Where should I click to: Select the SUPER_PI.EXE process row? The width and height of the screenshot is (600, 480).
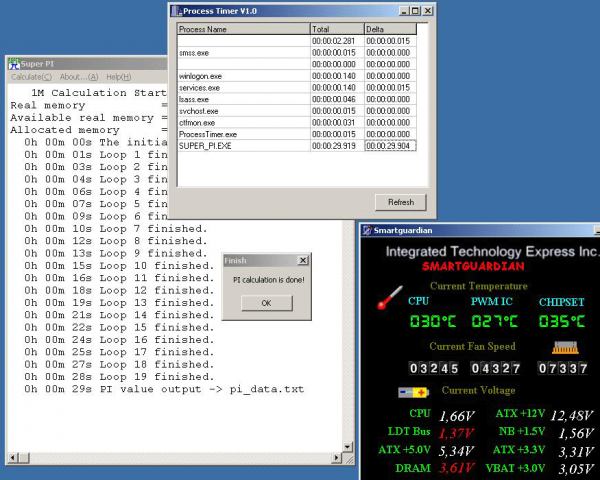click(x=297, y=146)
